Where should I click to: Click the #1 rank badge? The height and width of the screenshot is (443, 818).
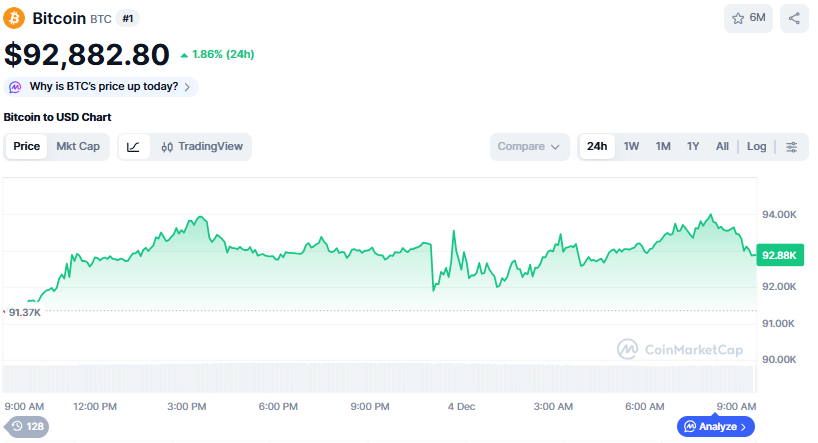(x=128, y=18)
